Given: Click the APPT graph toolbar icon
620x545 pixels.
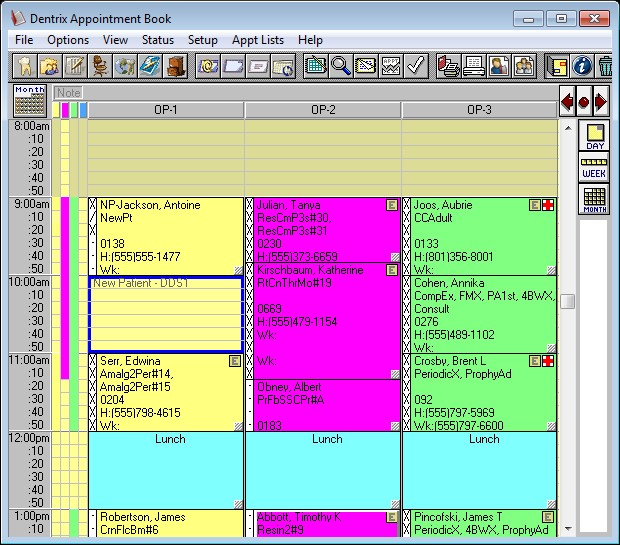Looking at the screenshot, I should 391,66.
